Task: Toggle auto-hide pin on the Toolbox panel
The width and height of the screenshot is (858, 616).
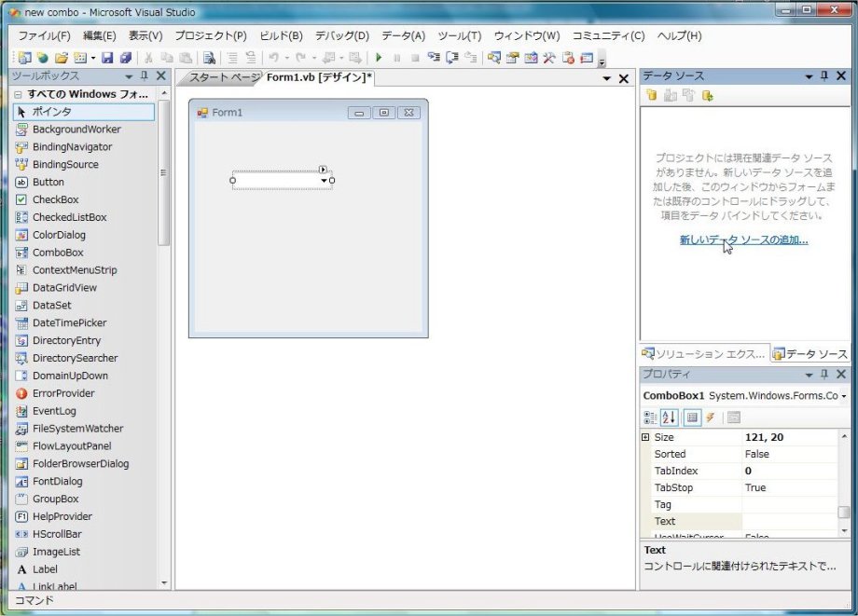Action: click(x=144, y=76)
